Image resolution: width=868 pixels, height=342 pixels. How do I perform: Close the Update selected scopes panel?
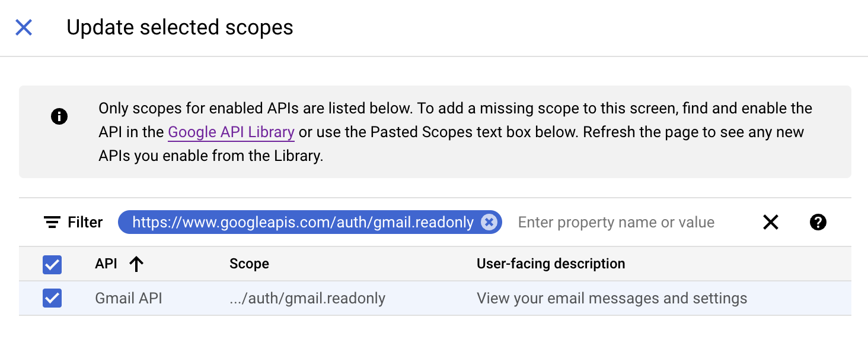click(x=24, y=27)
